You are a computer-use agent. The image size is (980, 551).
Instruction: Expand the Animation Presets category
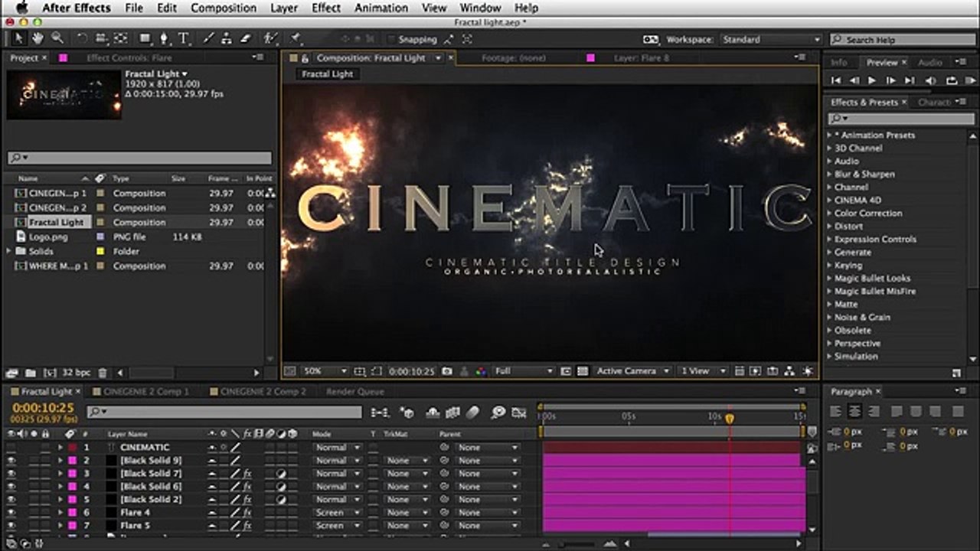829,135
